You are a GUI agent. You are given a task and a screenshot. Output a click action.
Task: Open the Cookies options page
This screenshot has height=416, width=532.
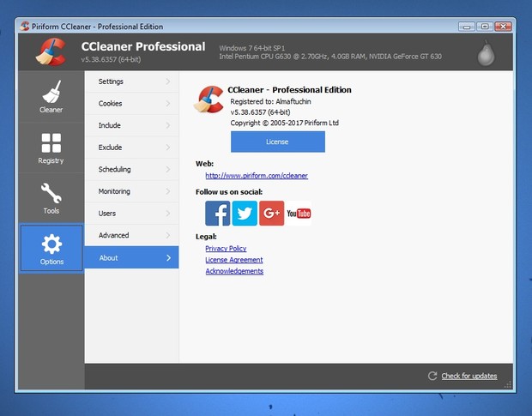pos(131,104)
